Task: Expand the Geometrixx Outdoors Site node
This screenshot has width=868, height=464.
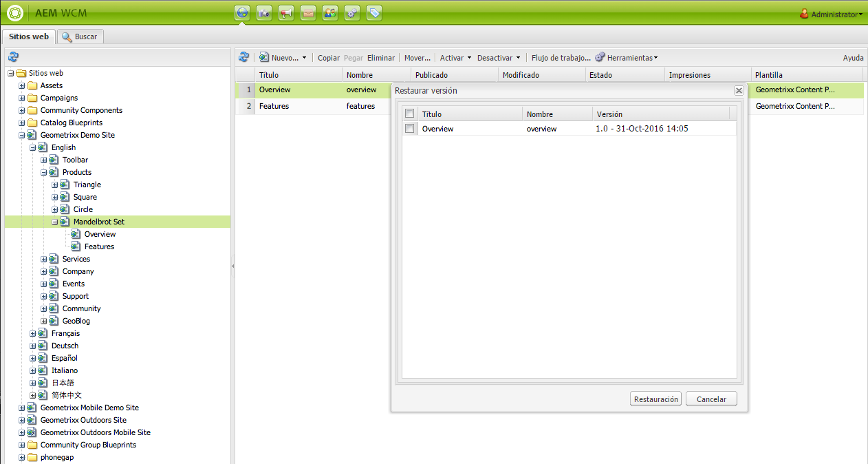Action: pos(22,420)
